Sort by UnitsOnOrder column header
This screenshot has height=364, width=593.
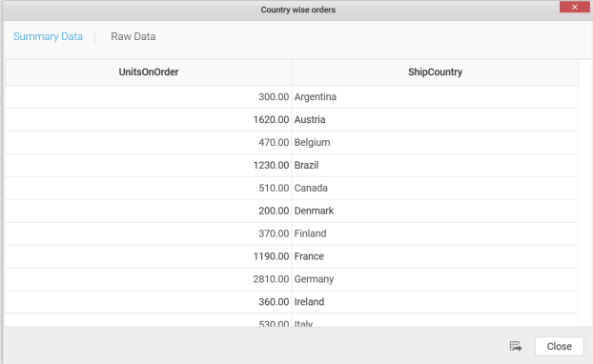tap(149, 72)
